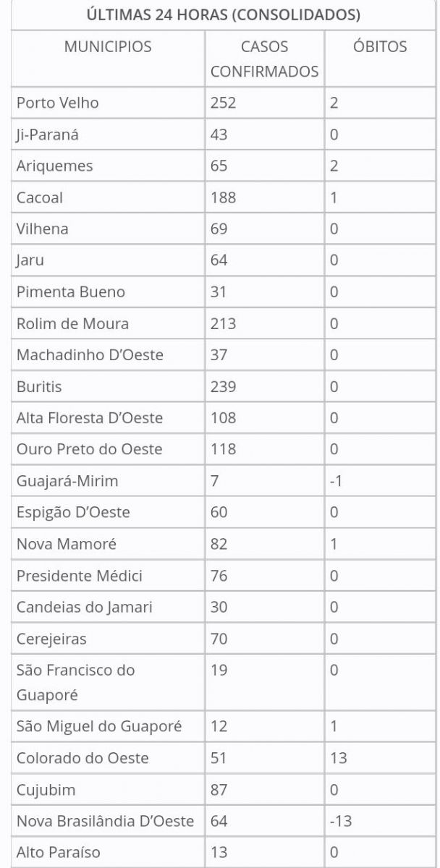Click Colorado do Oeste's 13 deaths value
Viewport: 440px width, 868px height.
click(x=339, y=757)
